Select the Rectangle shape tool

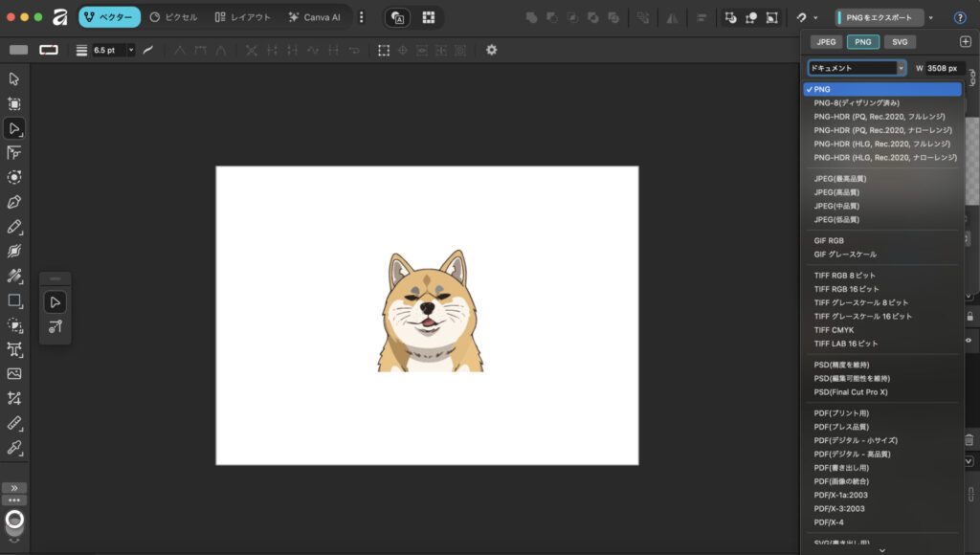click(14, 300)
